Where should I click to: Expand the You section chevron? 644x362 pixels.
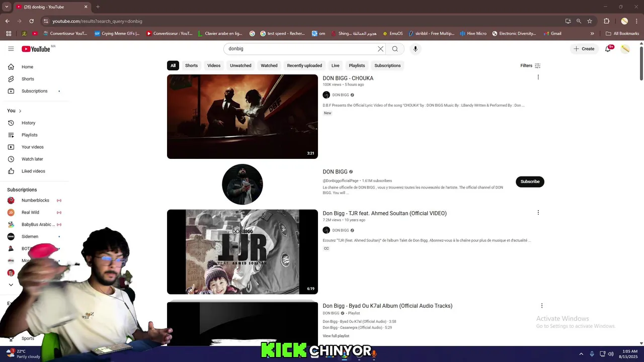(x=20, y=111)
